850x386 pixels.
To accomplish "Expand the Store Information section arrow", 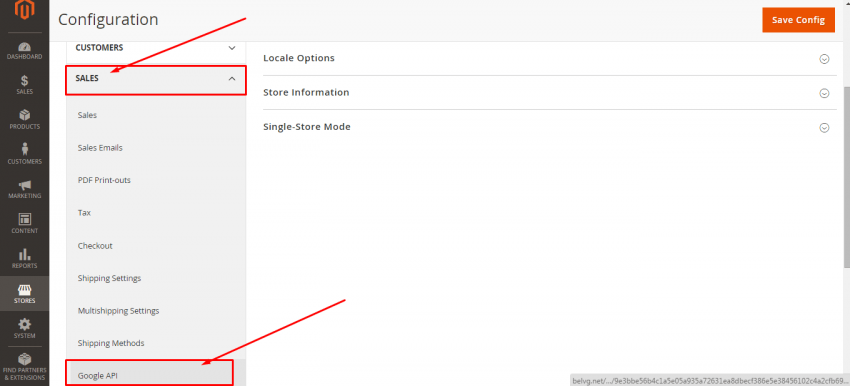I will coord(824,93).
